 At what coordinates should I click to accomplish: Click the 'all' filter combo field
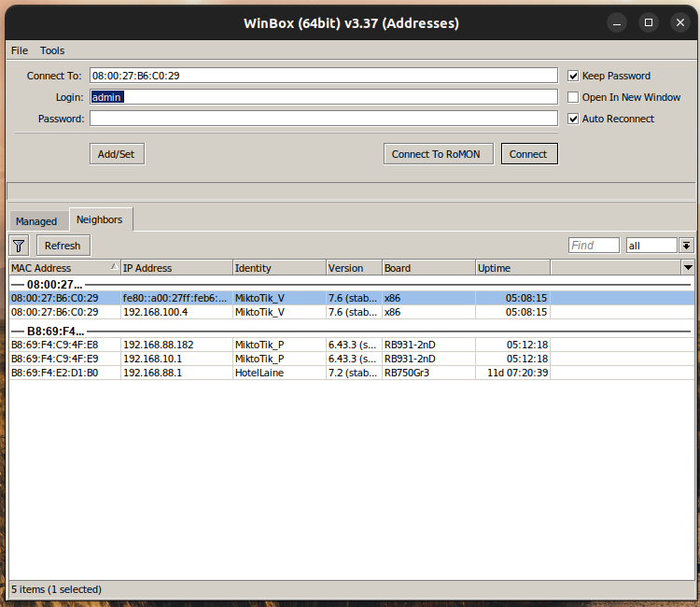(651, 246)
